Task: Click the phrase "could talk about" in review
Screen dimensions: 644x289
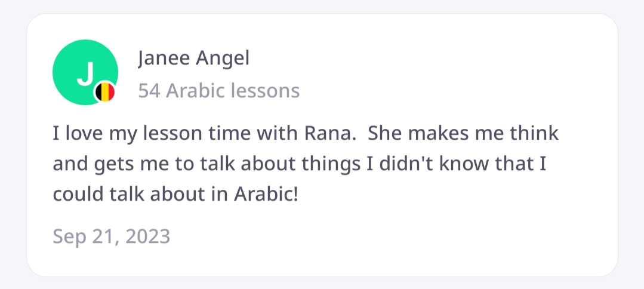Action: (x=115, y=195)
